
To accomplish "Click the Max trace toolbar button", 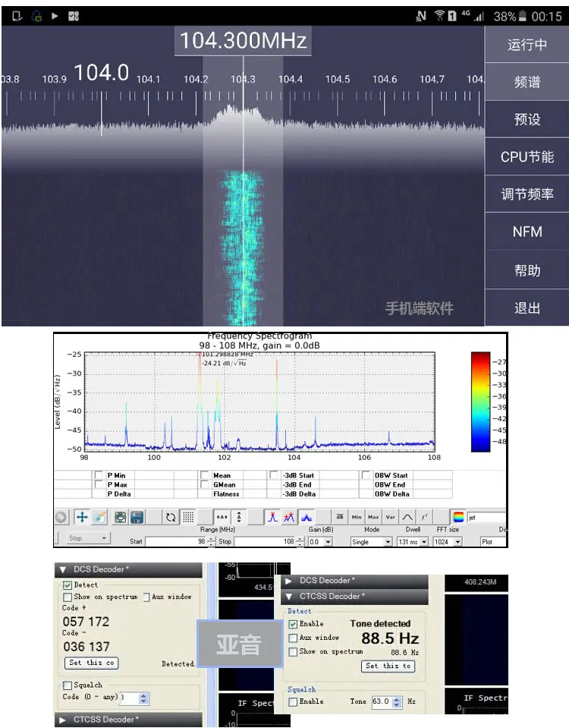I will point(373,517).
